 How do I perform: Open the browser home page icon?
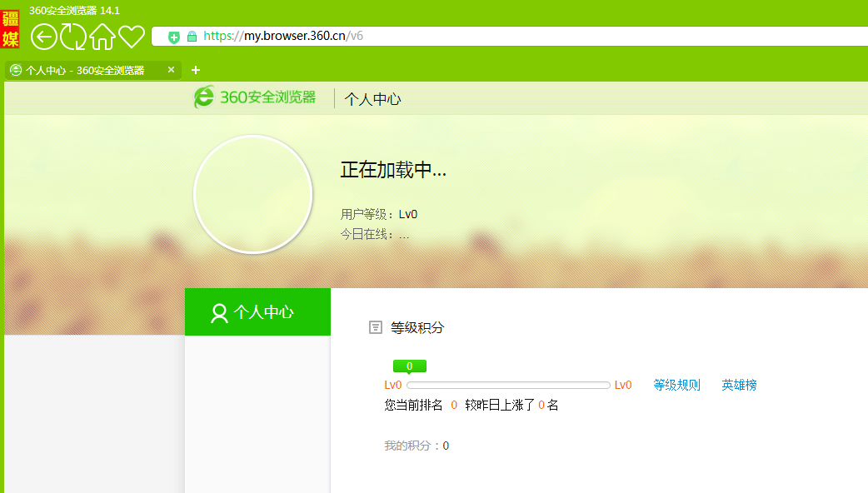pyautogui.click(x=102, y=37)
